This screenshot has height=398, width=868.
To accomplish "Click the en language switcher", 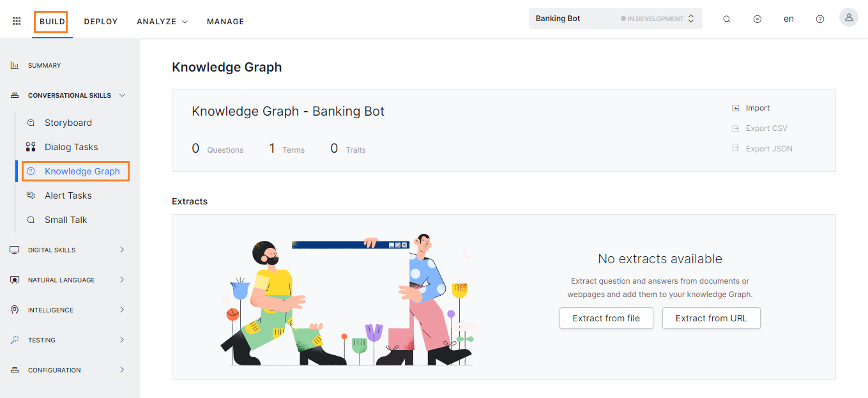I will click(788, 19).
